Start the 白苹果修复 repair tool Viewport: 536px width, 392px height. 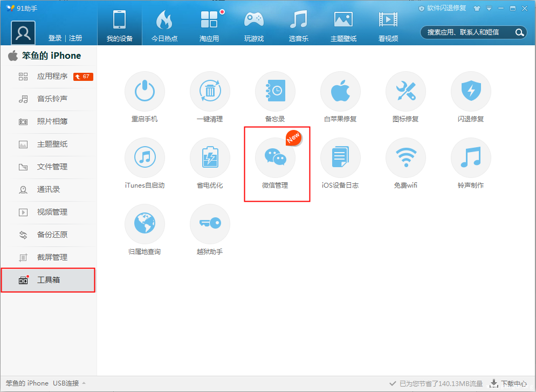(x=340, y=91)
